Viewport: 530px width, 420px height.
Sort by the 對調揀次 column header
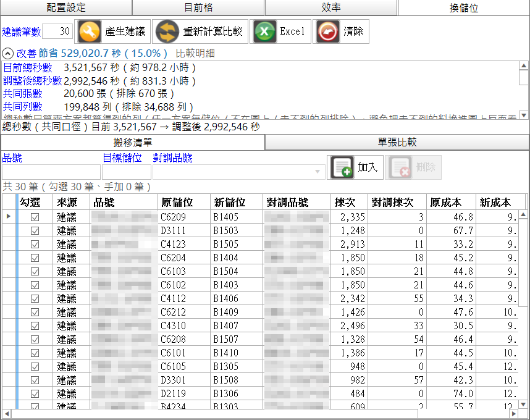pyautogui.click(x=397, y=202)
